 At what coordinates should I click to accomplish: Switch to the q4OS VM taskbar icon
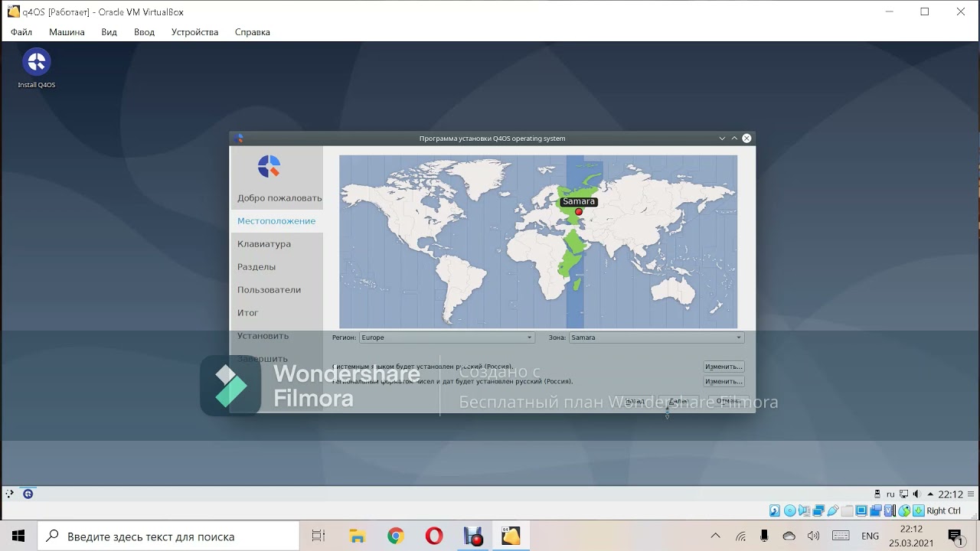click(511, 536)
